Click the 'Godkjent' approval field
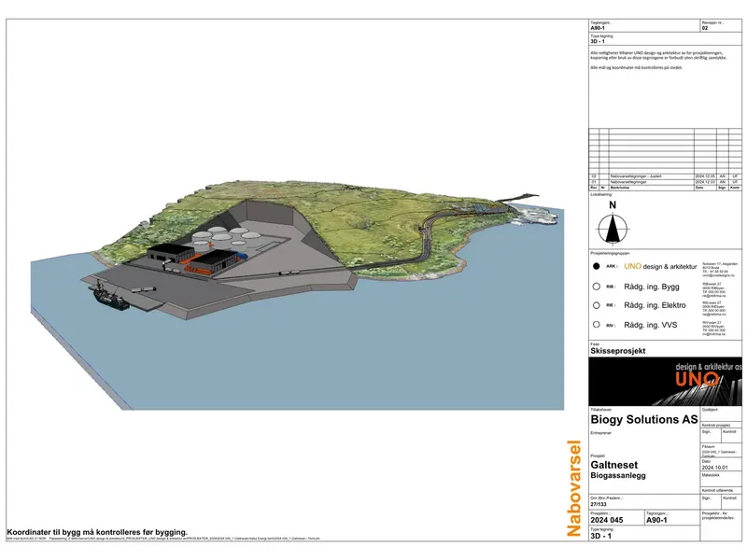747x560 pixels. tap(721, 413)
